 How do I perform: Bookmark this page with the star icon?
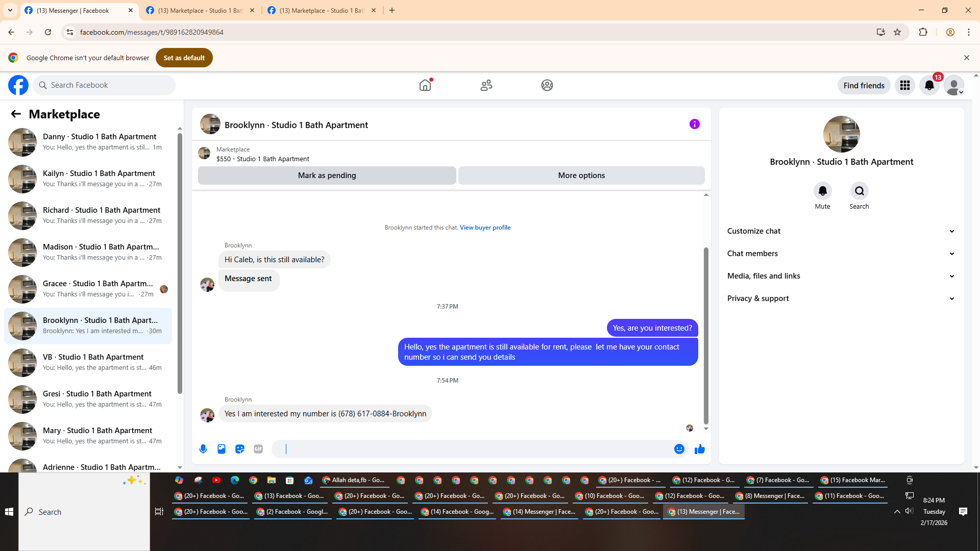coord(897,32)
